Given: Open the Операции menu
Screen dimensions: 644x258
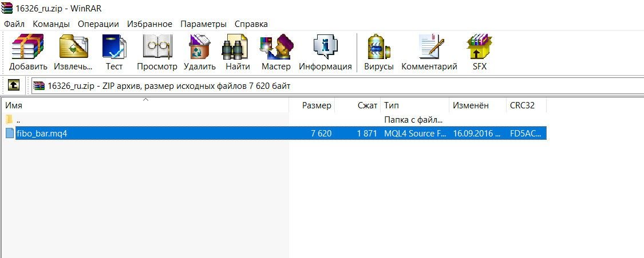Looking at the screenshot, I should coord(98,24).
